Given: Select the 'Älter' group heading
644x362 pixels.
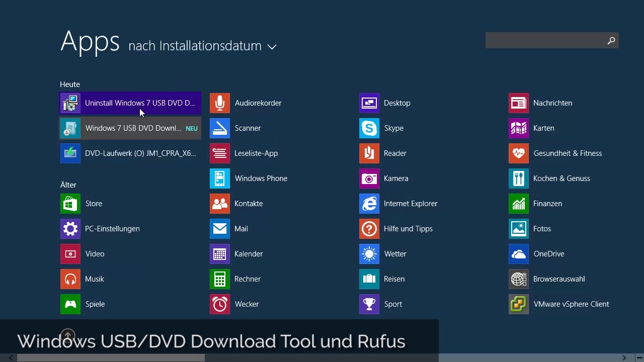Looking at the screenshot, I should pyautogui.click(x=68, y=185).
